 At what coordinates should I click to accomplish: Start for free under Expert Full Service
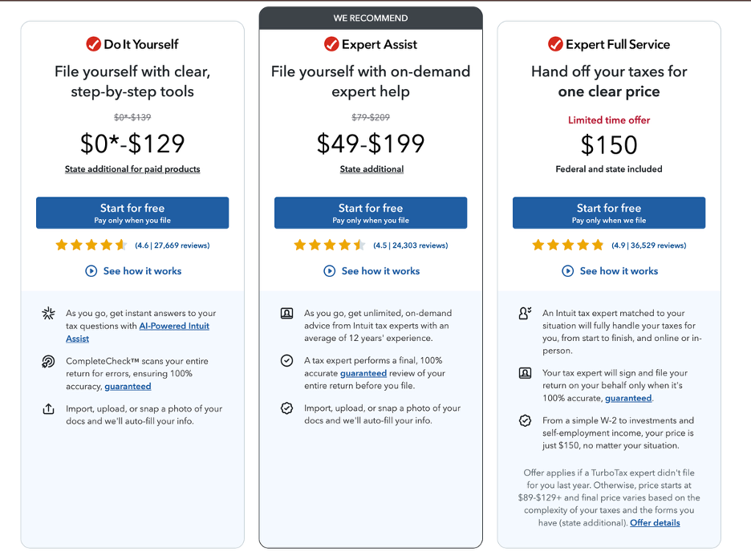[x=609, y=213]
